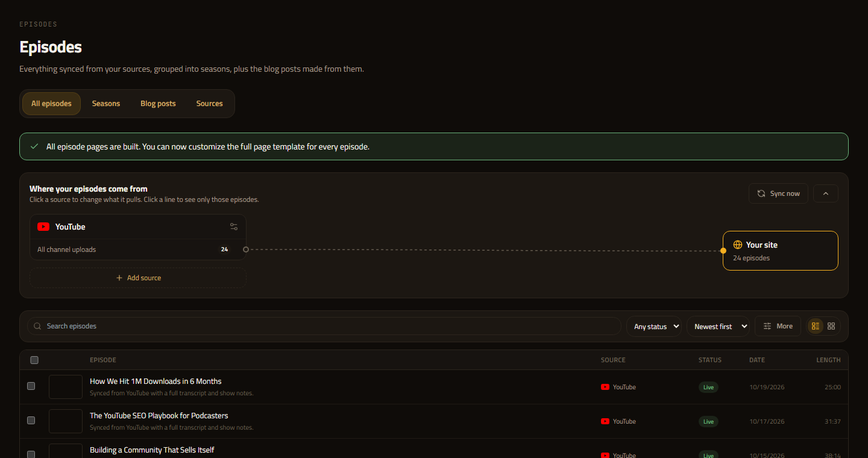Open the Newest first sort dropdown
This screenshot has height=458, width=868.
click(x=718, y=326)
